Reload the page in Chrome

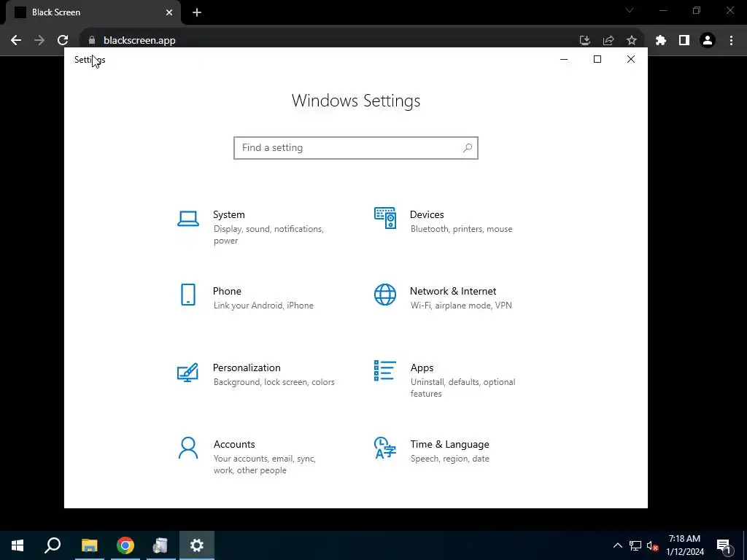(63, 41)
